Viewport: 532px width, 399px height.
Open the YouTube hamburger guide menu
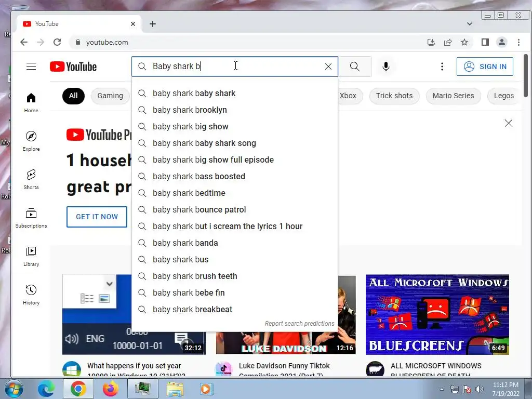pyautogui.click(x=31, y=66)
